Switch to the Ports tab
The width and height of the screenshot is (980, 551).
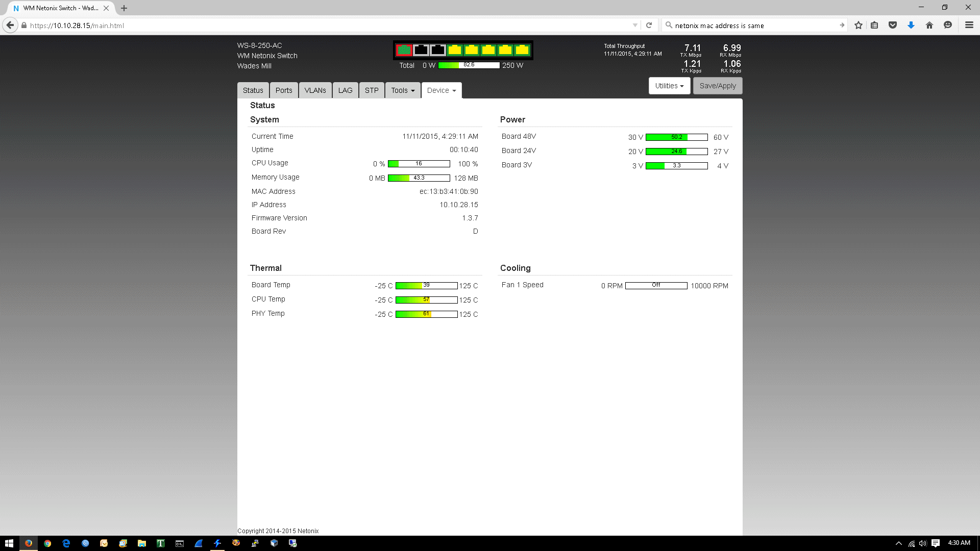coord(284,90)
